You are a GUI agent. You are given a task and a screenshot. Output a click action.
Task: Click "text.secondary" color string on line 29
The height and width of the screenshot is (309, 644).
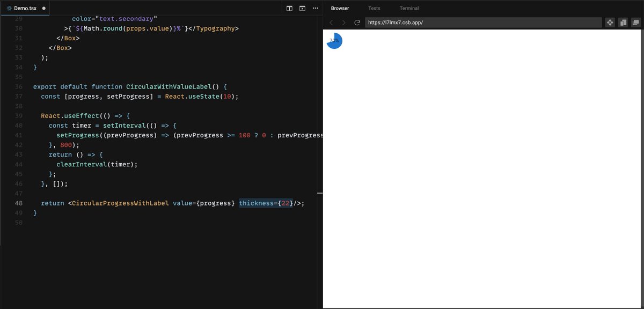[x=126, y=19]
